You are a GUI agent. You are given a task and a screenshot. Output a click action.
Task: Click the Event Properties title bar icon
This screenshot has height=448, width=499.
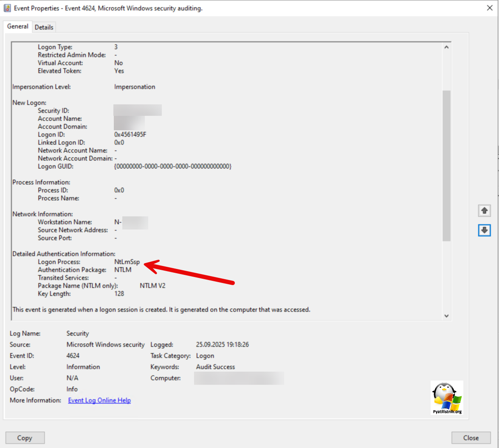click(7, 8)
